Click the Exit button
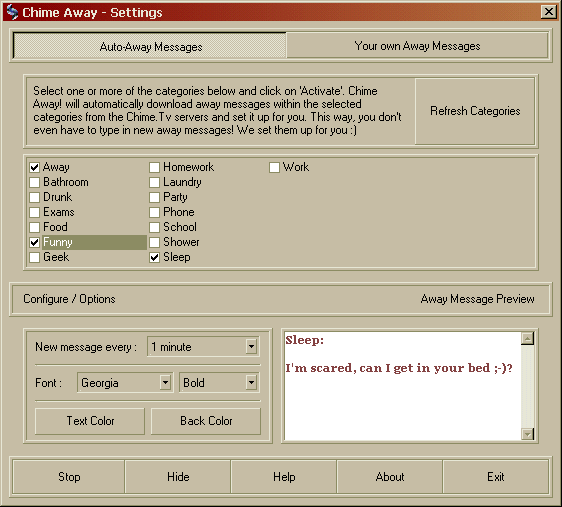The image size is (562, 507). [x=496, y=477]
